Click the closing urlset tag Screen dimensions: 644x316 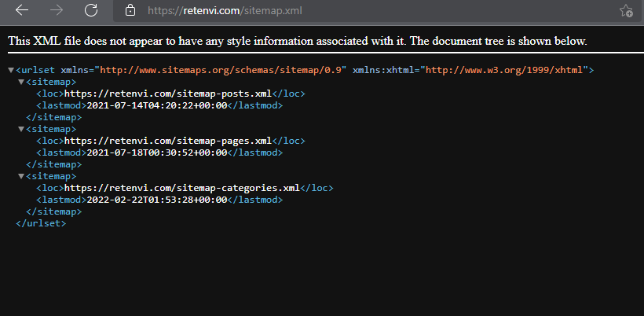41,223
